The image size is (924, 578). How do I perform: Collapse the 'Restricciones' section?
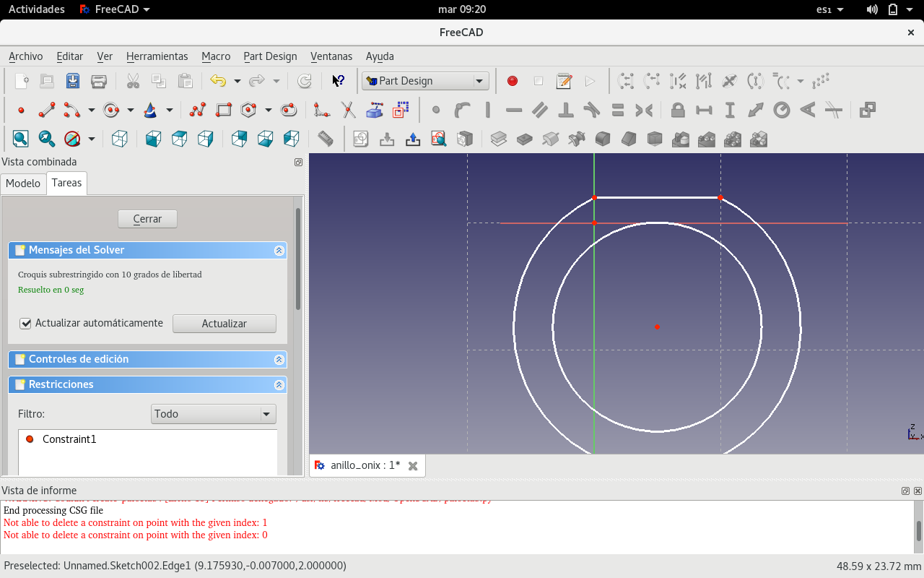(279, 385)
